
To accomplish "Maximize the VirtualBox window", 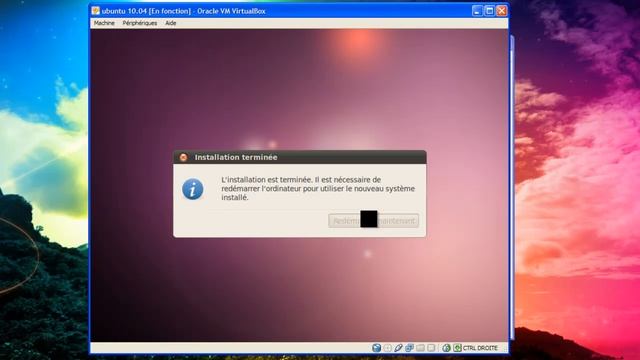I will 489,11.
